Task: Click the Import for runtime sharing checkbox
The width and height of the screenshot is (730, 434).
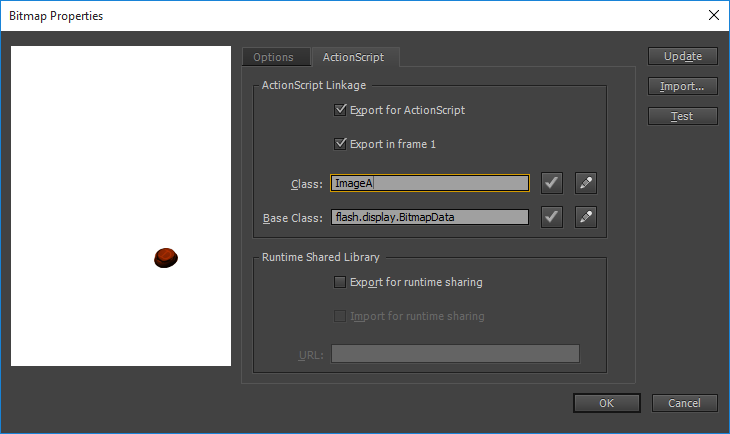Action: click(x=340, y=316)
